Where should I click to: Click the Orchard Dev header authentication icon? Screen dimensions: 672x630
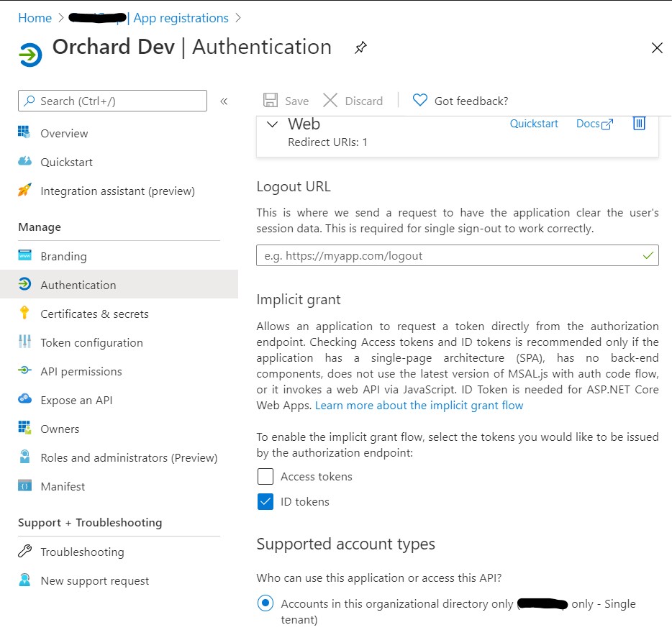[30, 55]
